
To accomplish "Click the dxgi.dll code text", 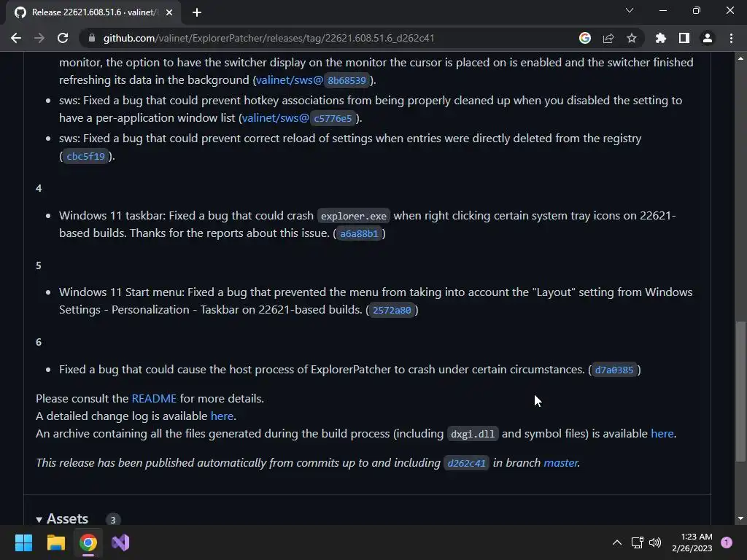I will tap(473, 434).
